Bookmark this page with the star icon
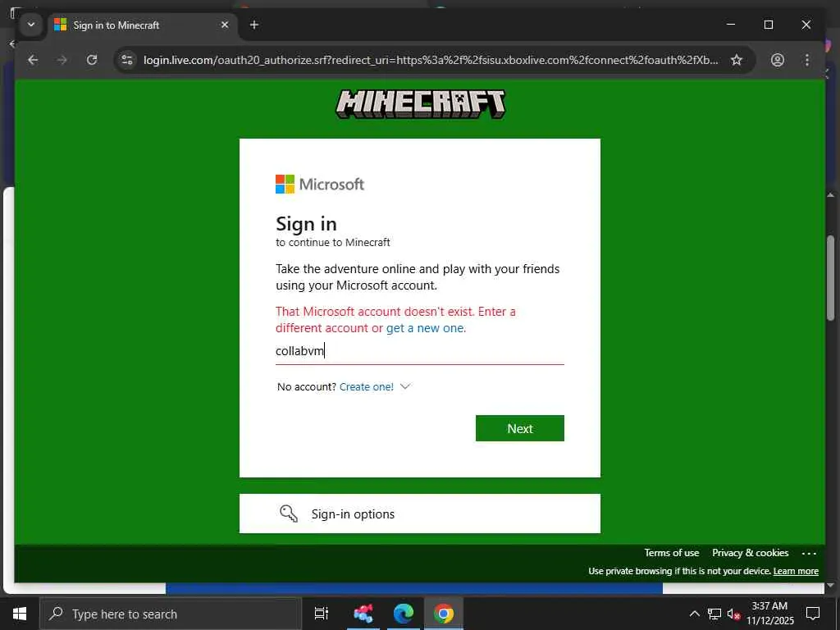Image resolution: width=840 pixels, height=630 pixels. (737, 60)
